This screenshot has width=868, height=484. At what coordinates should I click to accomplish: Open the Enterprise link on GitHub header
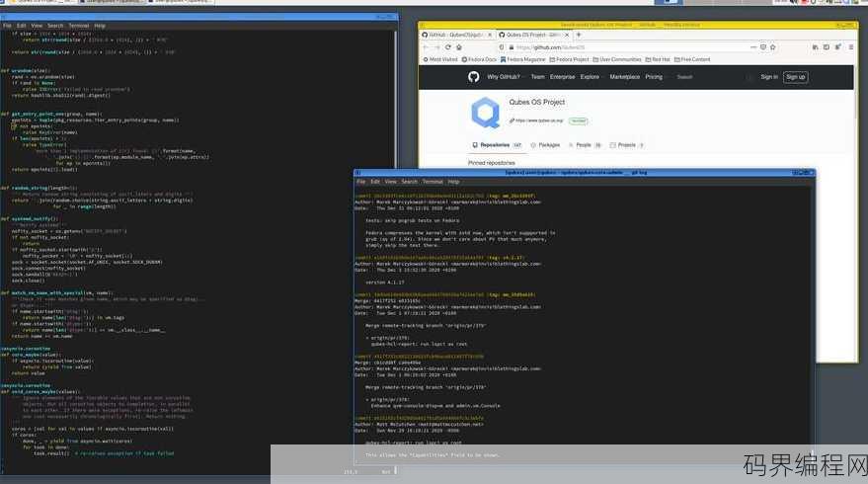[563, 77]
